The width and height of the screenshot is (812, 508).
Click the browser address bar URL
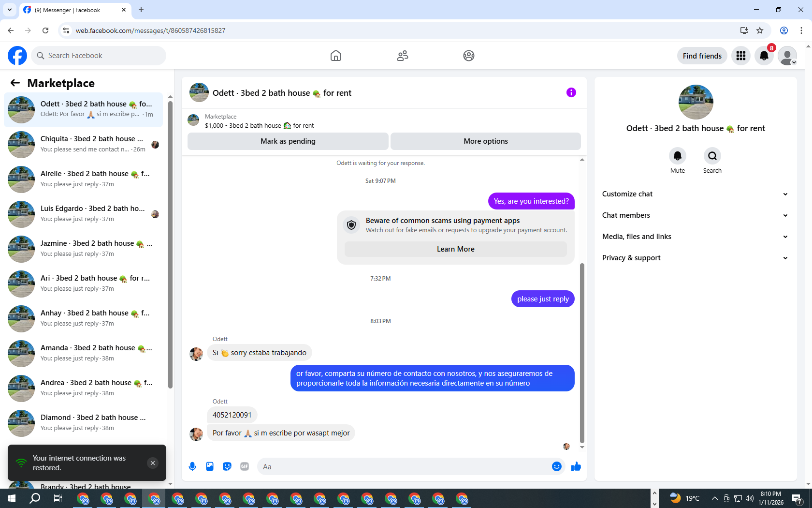(150, 30)
